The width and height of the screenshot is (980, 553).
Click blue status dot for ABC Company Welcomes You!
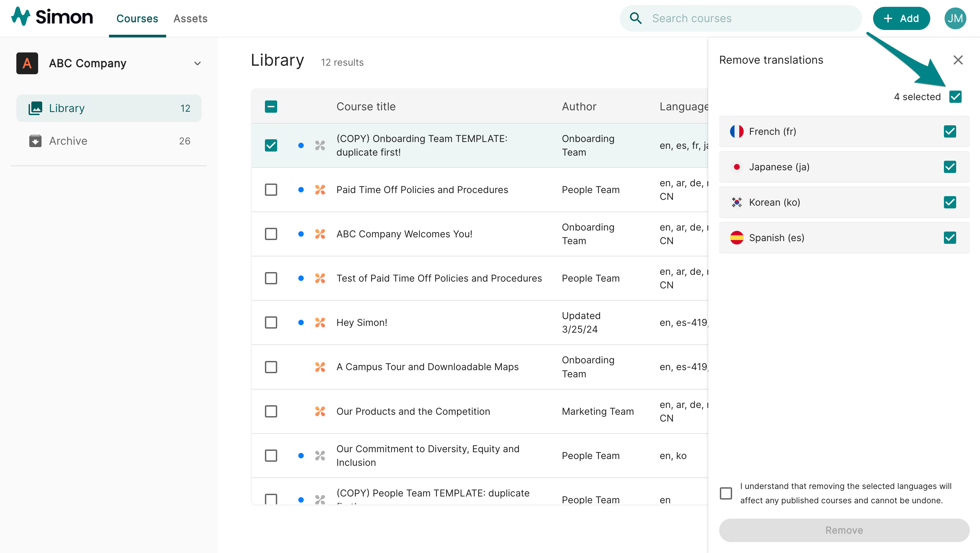click(x=301, y=234)
